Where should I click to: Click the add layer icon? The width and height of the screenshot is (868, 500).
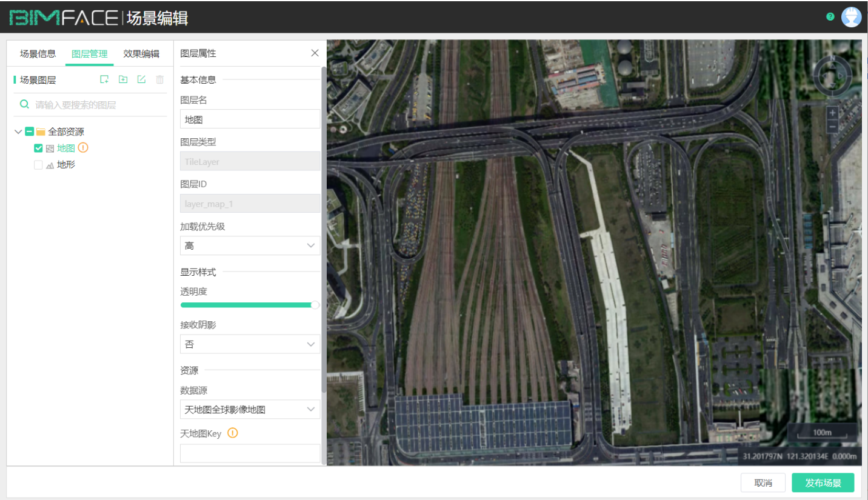pos(104,79)
